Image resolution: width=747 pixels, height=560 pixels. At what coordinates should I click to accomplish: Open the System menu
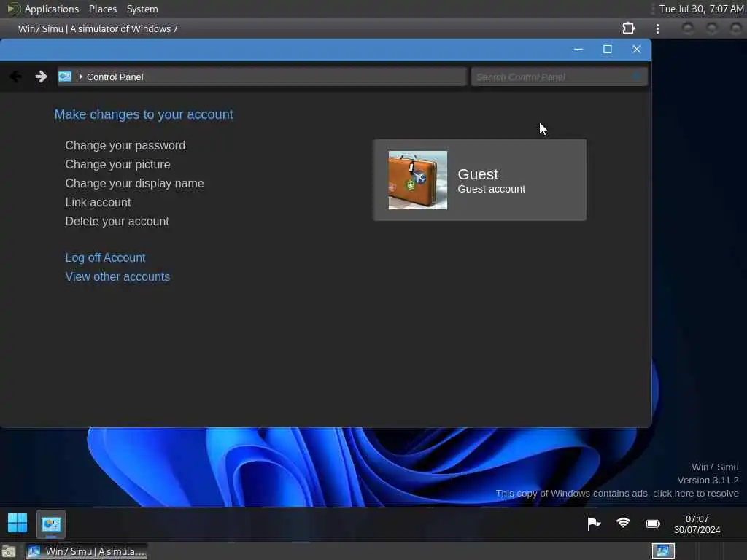pos(142,9)
